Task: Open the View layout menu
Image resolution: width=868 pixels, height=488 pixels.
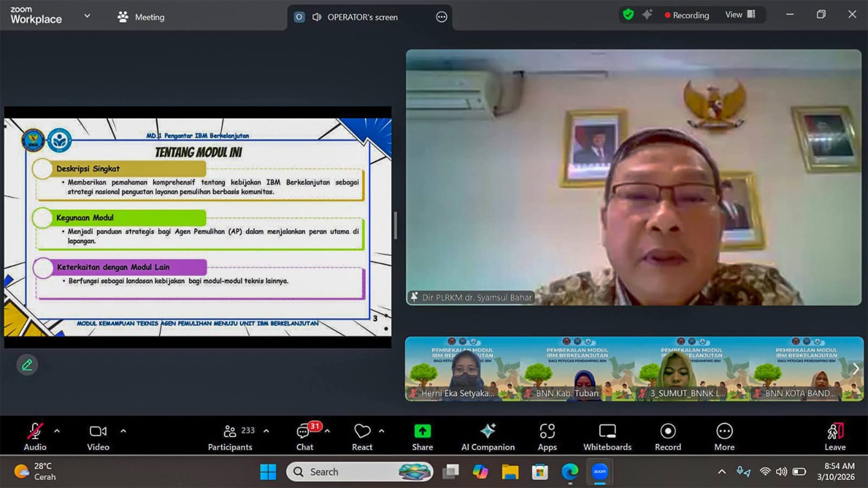Action: click(x=740, y=15)
